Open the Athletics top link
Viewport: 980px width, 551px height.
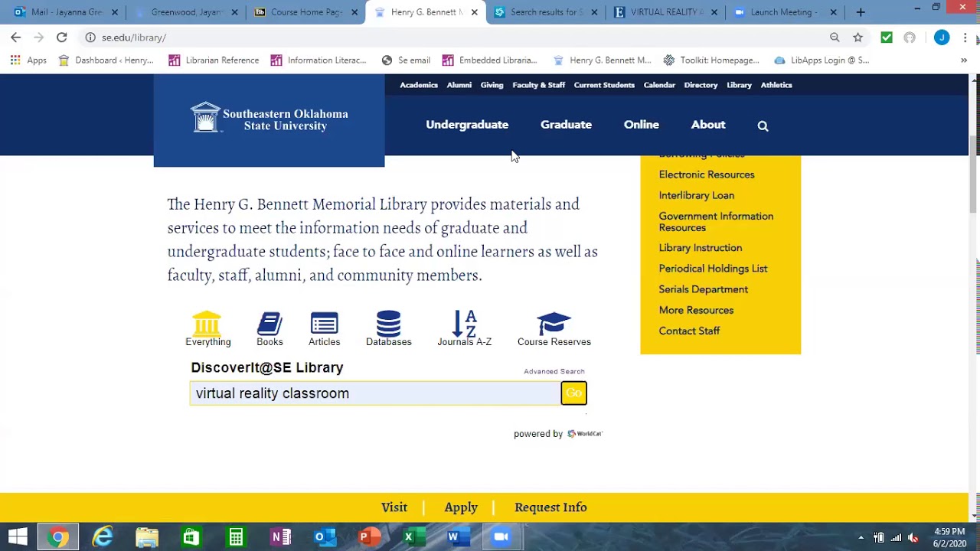(x=776, y=85)
